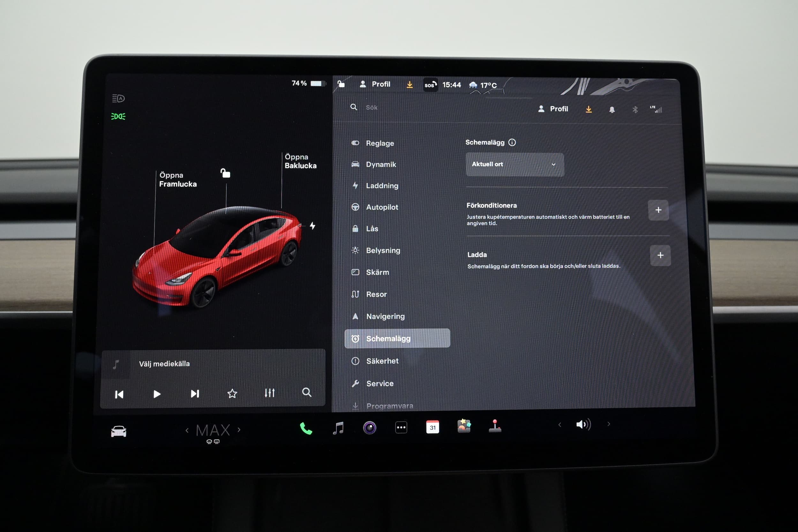Open the dashcam camera app
This screenshot has width=798, height=532.
click(x=370, y=428)
